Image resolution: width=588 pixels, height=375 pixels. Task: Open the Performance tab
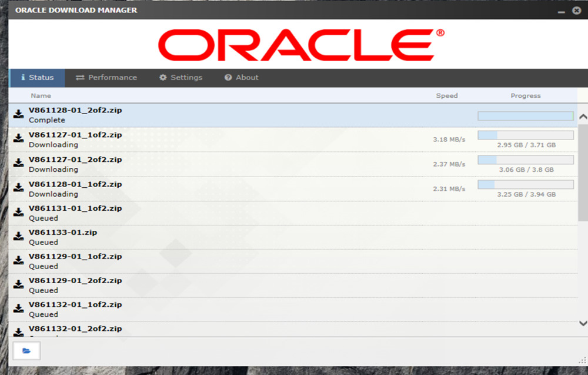tap(106, 78)
